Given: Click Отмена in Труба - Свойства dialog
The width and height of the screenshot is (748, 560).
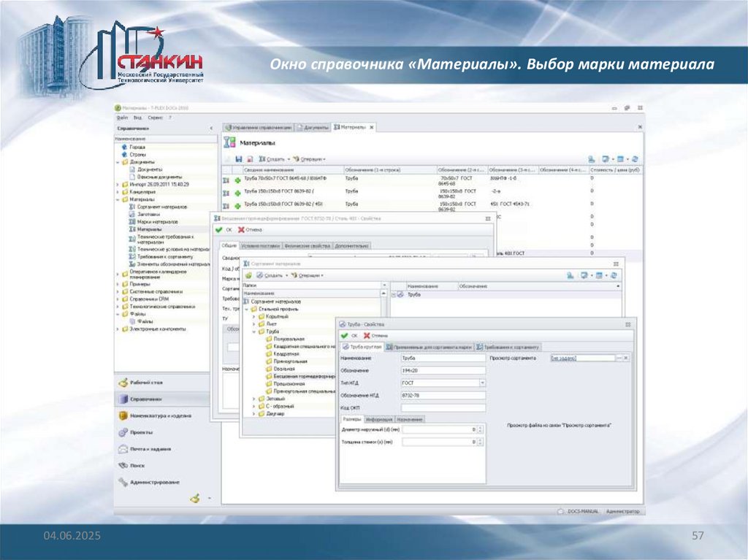Looking at the screenshot, I should (376, 336).
